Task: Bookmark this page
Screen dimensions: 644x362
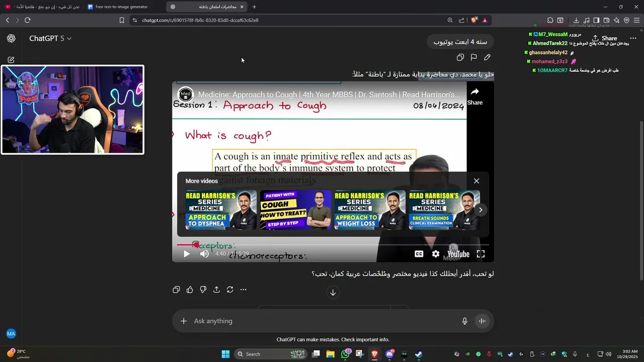Action: point(122,20)
